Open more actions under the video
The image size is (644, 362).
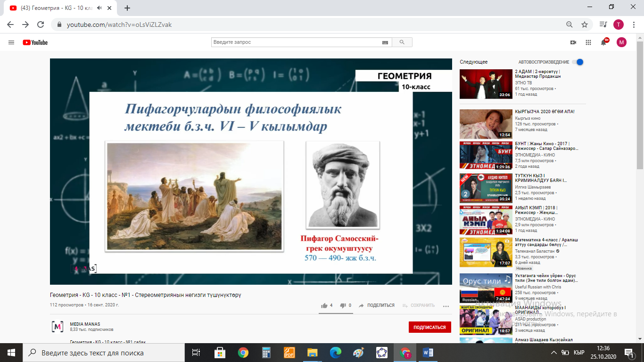(x=446, y=306)
